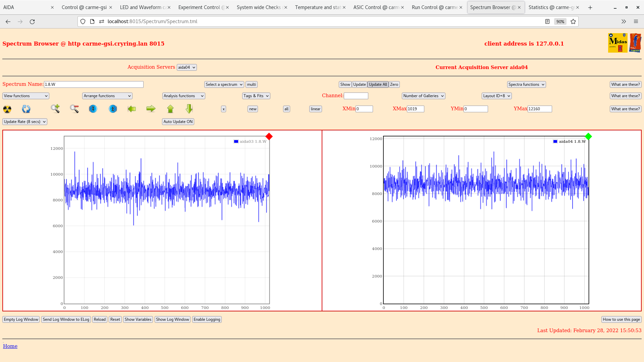
Task: Close the Run Control tab
Action: click(461, 7)
